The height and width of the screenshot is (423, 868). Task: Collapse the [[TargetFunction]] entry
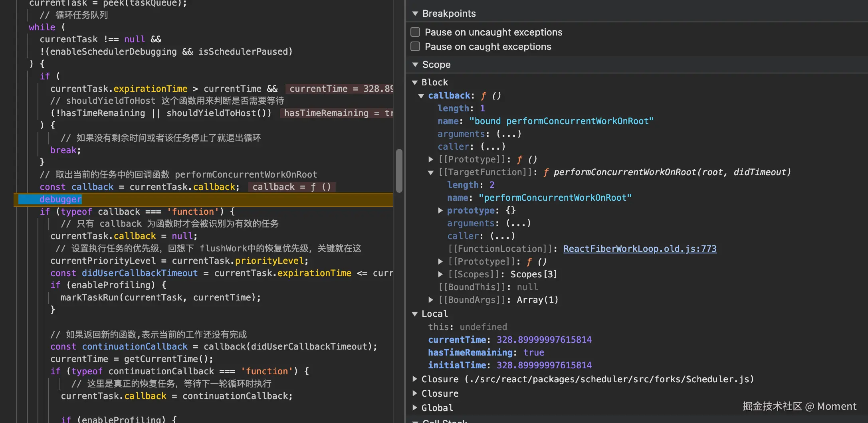coord(431,172)
